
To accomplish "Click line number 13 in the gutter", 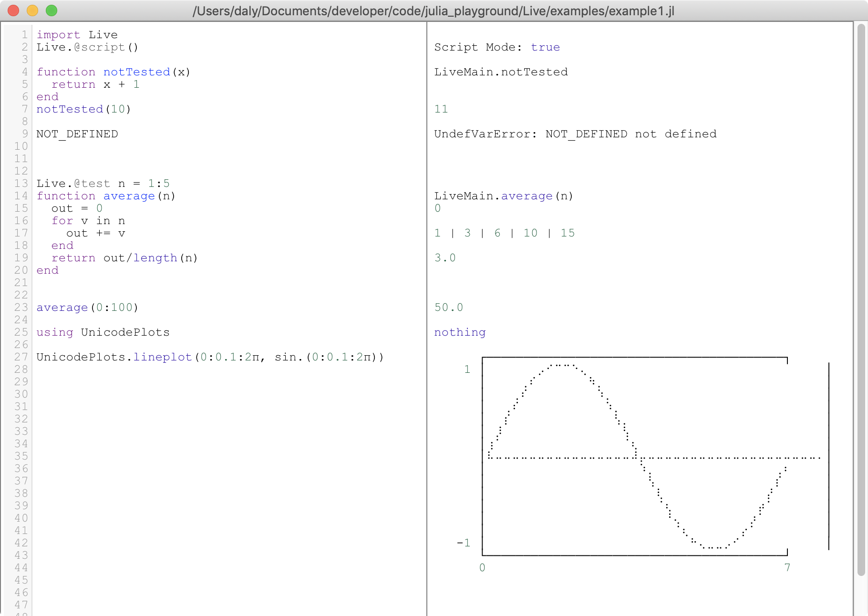I will pyautogui.click(x=21, y=184).
